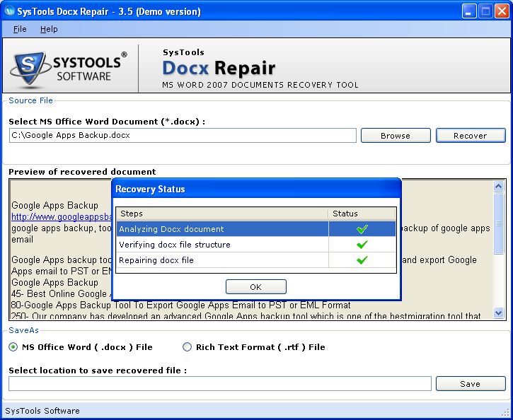Select the 'Repairing docx file' row
The width and height of the screenshot is (513, 420).
tap(256, 260)
